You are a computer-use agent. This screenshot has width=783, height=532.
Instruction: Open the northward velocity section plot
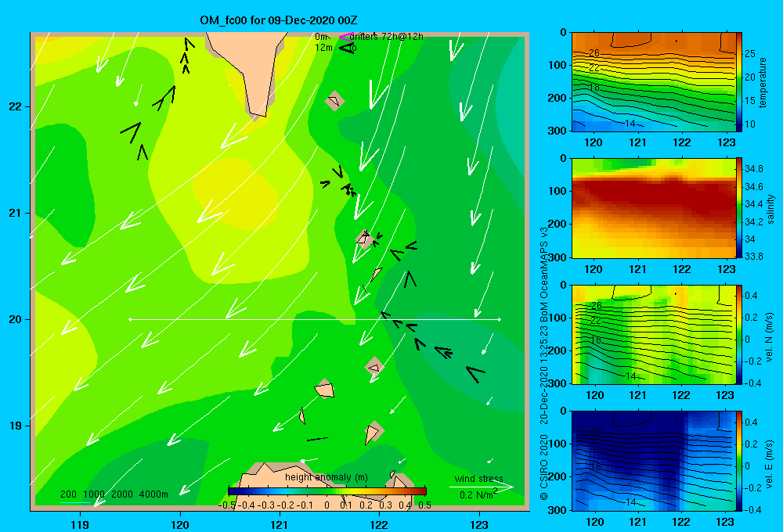(x=654, y=334)
